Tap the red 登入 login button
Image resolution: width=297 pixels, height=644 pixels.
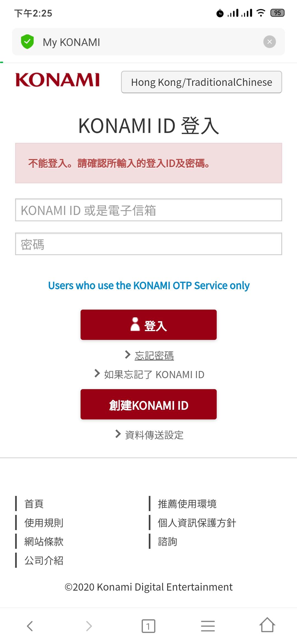coord(148,325)
